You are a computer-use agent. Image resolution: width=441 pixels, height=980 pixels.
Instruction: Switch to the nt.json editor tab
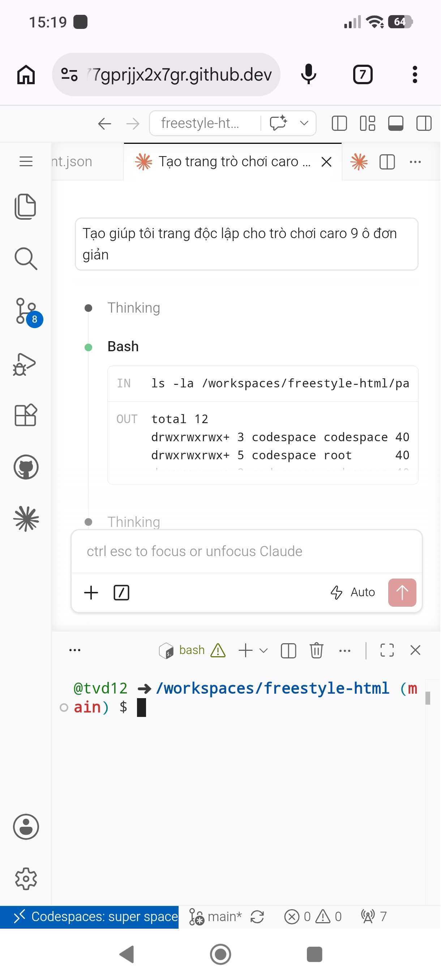point(87,162)
